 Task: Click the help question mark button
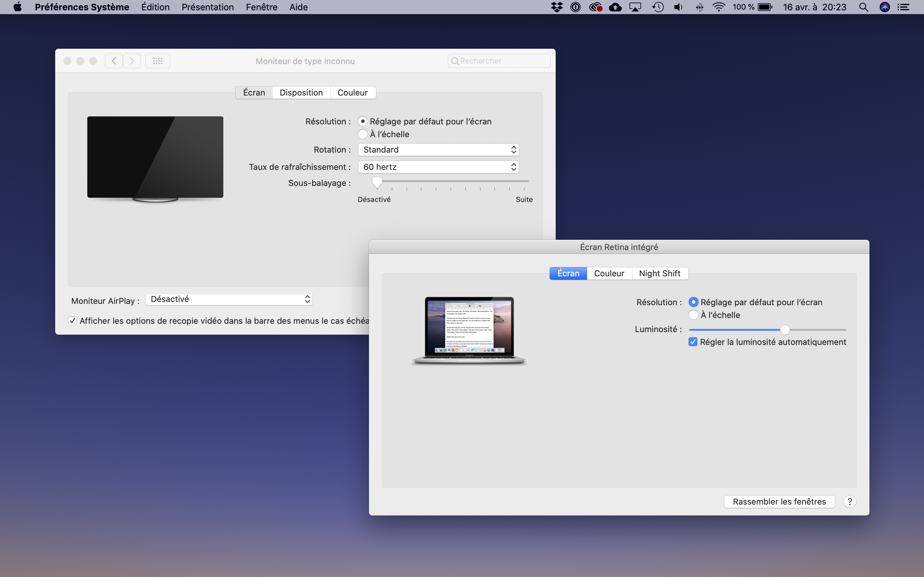850,501
